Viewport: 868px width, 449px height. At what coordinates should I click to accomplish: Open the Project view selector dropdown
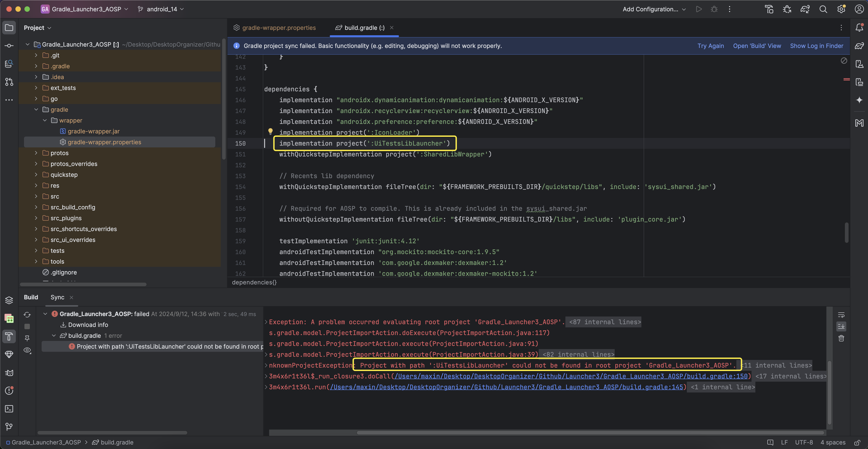pyautogui.click(x=37, y=28)
